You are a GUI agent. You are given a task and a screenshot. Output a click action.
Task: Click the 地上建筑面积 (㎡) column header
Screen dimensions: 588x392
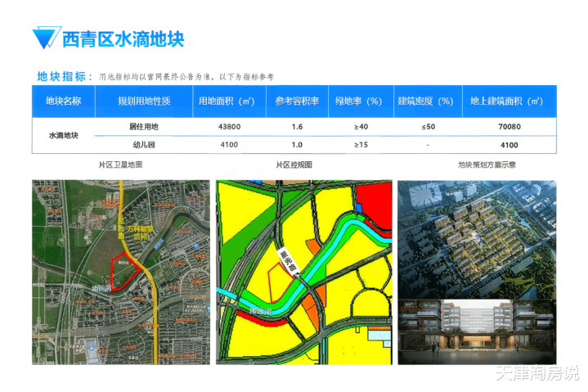[509, 101]
